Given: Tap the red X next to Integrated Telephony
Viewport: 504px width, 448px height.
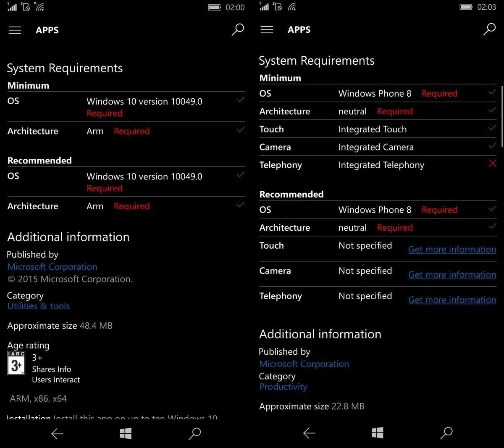Looking at the screenshot, I should [492, 163].
